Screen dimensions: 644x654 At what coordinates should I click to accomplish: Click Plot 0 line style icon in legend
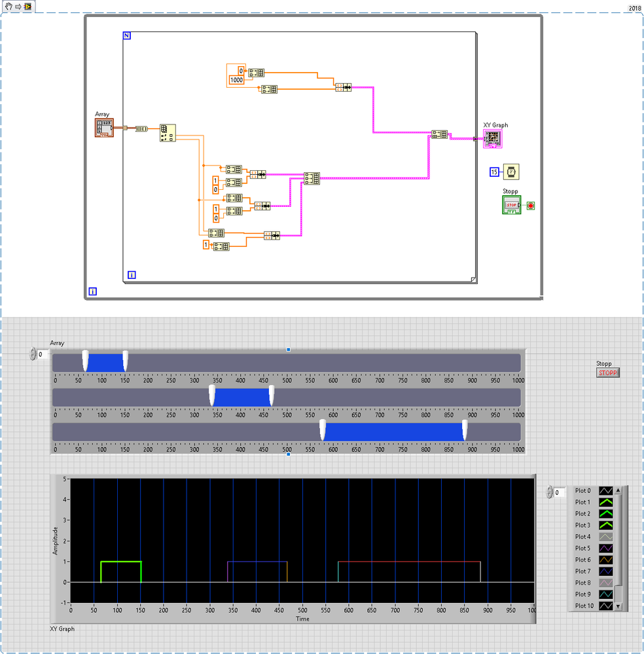tap(605, 490)
